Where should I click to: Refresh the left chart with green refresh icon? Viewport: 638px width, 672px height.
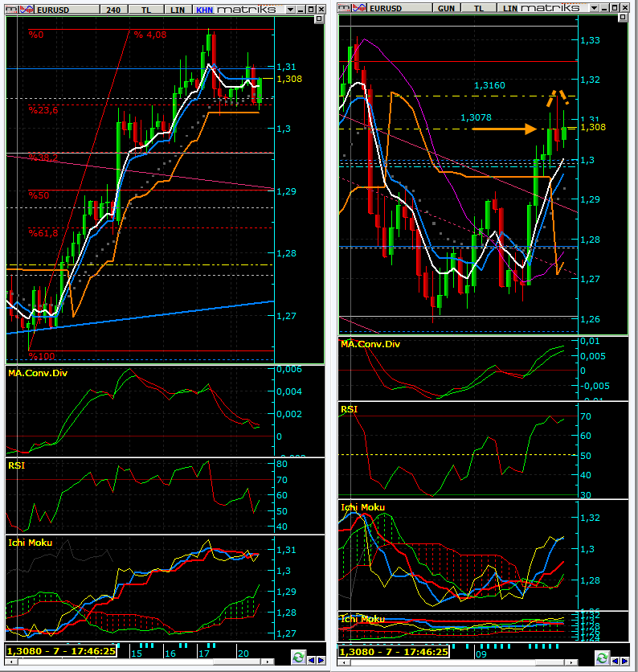(298, 657)
